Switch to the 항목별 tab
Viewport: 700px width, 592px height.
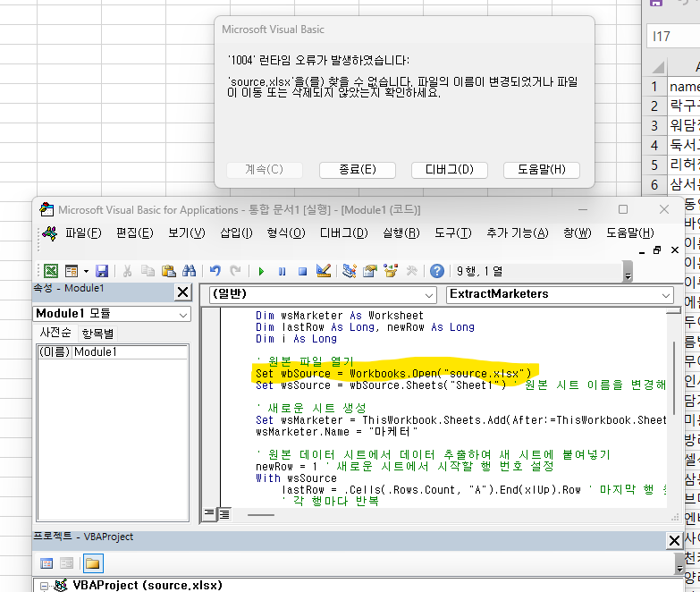(97, 333)
